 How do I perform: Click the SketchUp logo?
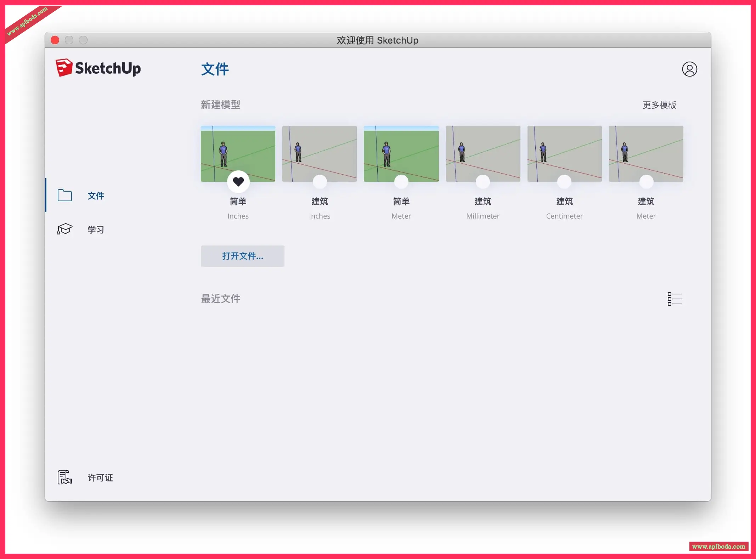click(x=98, y=68)
